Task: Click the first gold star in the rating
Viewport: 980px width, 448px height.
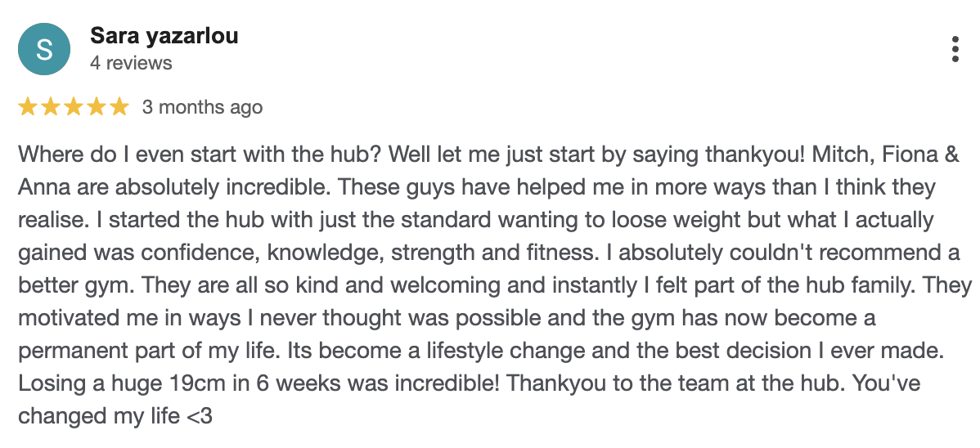Action: coord(28,107)
